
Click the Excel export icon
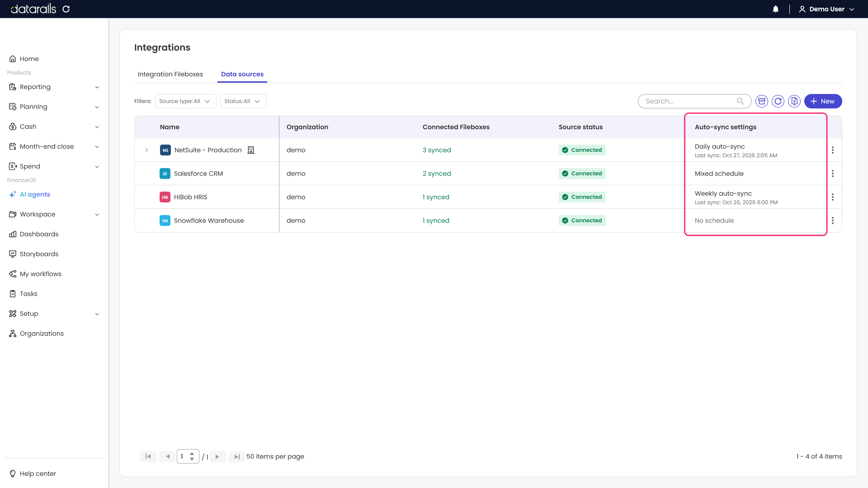pyautogui.click(x=794, y=101)
